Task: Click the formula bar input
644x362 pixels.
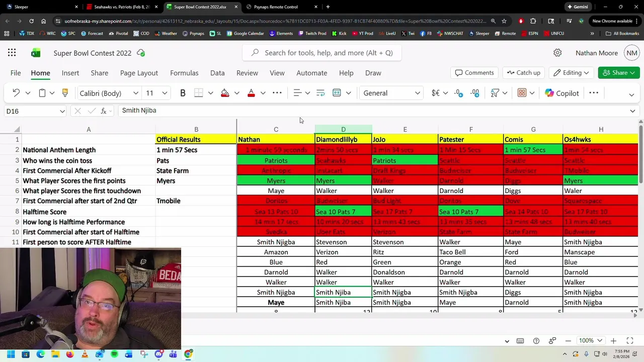Action: [372, 111]
